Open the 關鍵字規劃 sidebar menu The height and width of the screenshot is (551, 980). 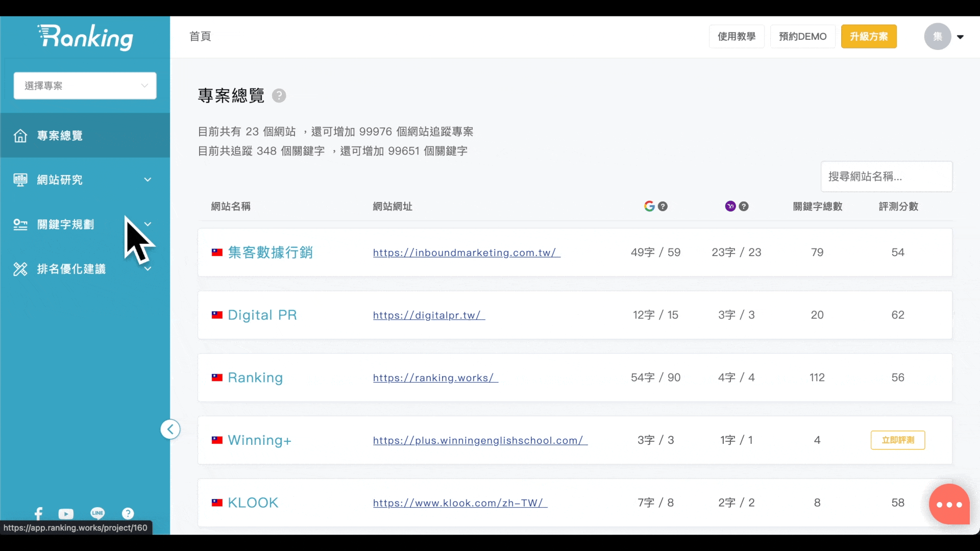click(x=85, y=224)
